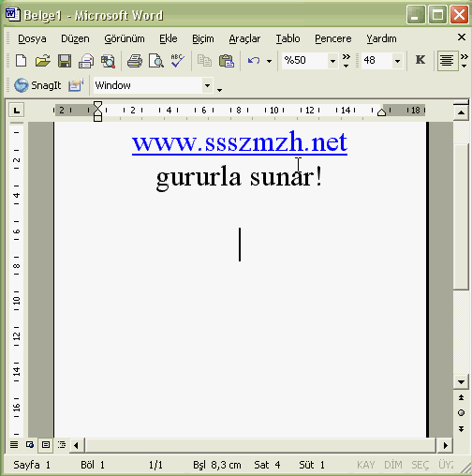Viewport: 472px width, 476px height.
Task: Undo the last action arrow
Action: pyautogui.click(x=254, y=60)
